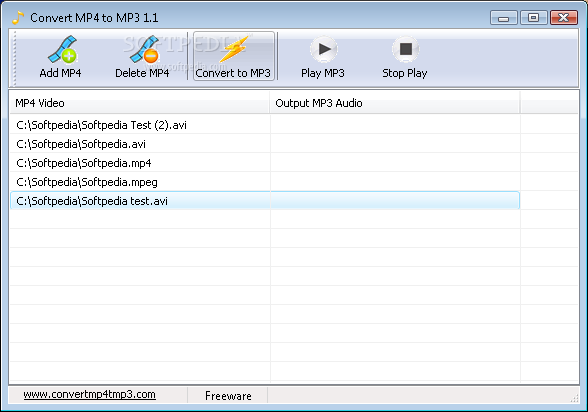Select row C:\Softpedia\Softpedia.avi
Viewport: 588px width, 412px height.
tap(265, 144)
